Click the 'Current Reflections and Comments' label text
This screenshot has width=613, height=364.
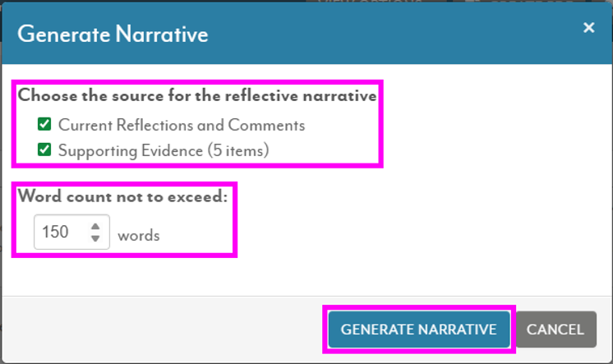pos(182,125)
